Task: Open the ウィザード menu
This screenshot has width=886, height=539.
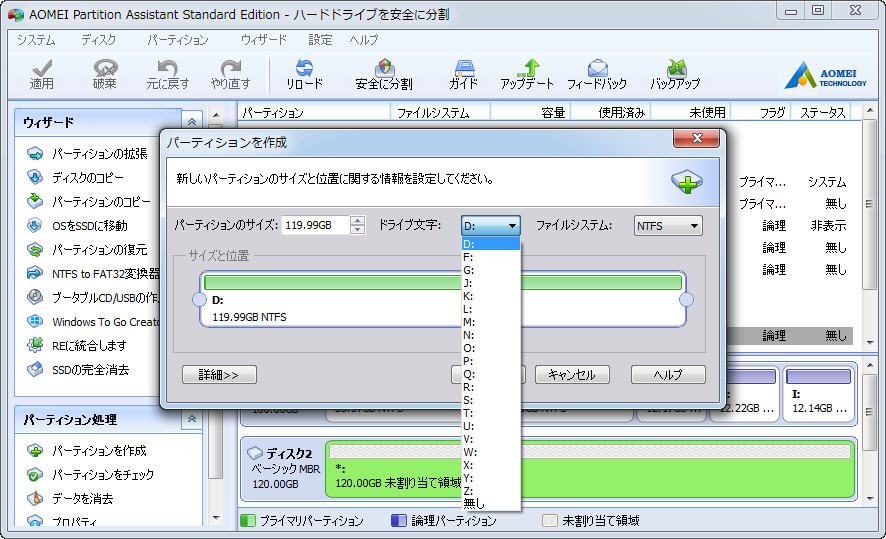Action: click(264, 40)
